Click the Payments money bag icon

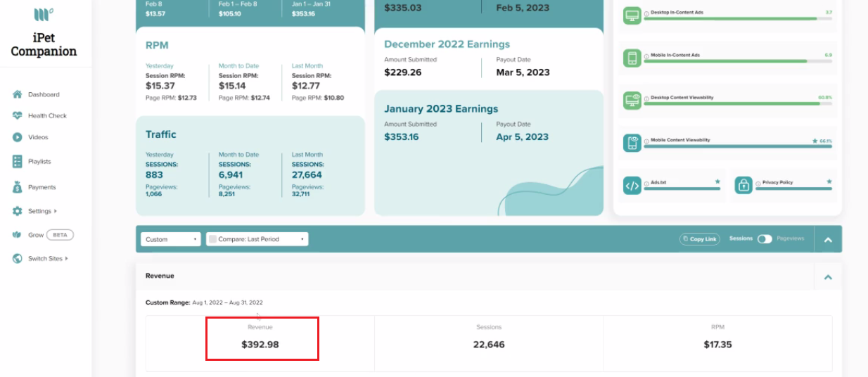[18, 187]
